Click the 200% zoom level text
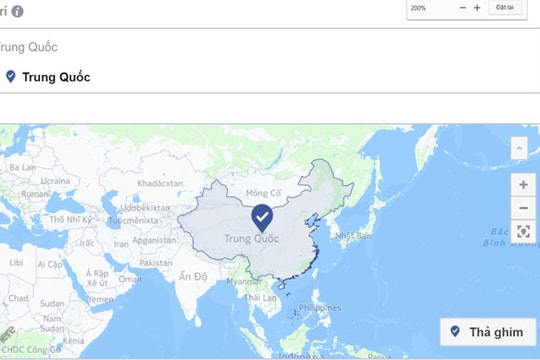 [418, 8]
